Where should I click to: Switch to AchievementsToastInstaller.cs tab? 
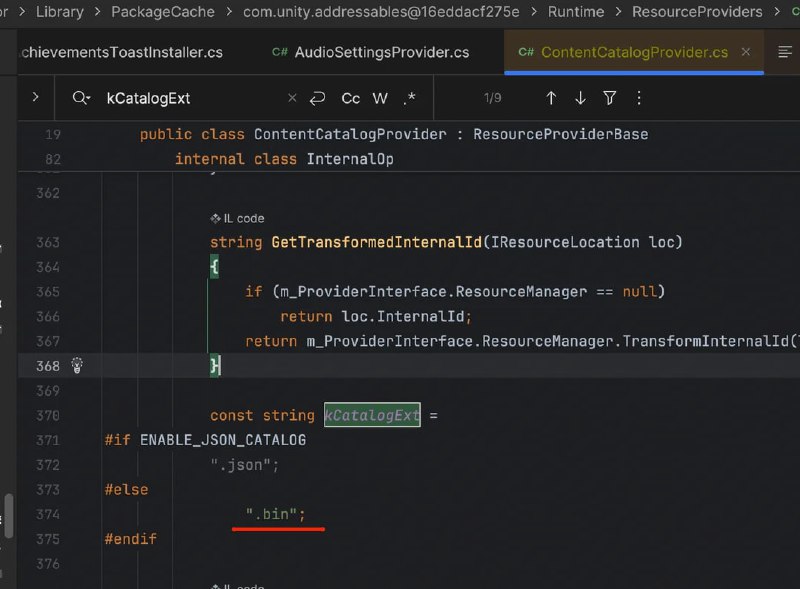(x=121, y=52)
